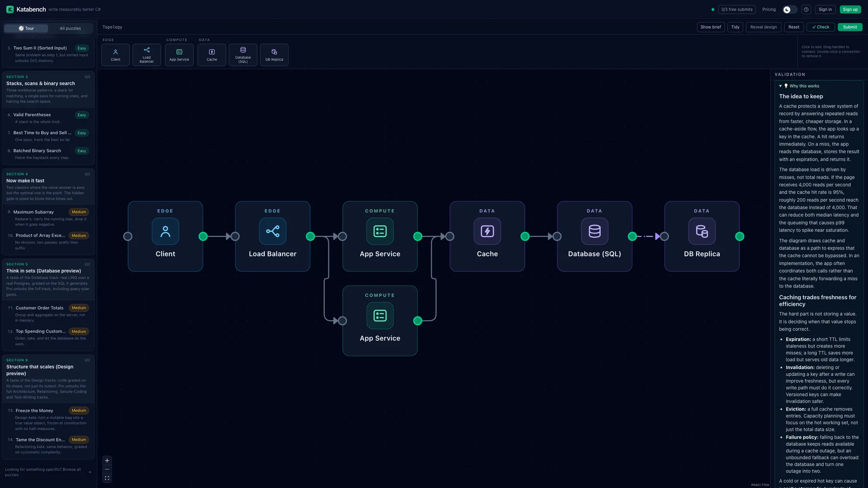Image resolution: width=868 pixels, height=488 pixels.
Task: Open the Best Time to Buy and Sell puzzle
Action: click(48, 136)
